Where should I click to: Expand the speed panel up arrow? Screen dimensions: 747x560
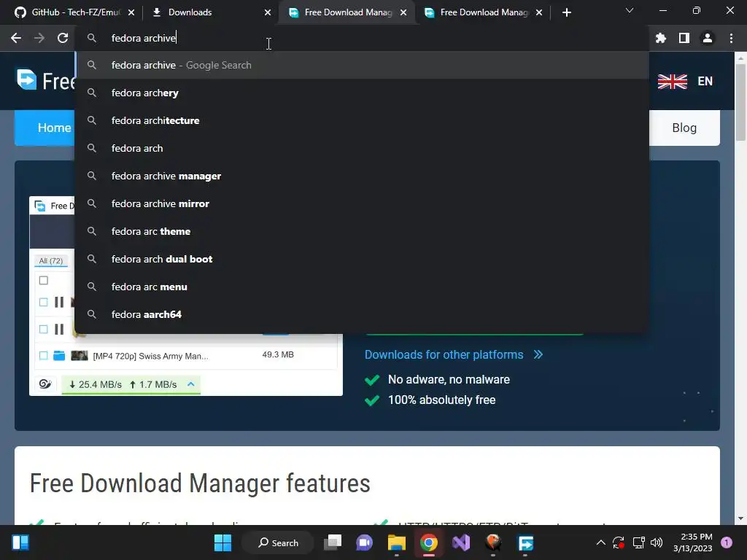point(190,384)
